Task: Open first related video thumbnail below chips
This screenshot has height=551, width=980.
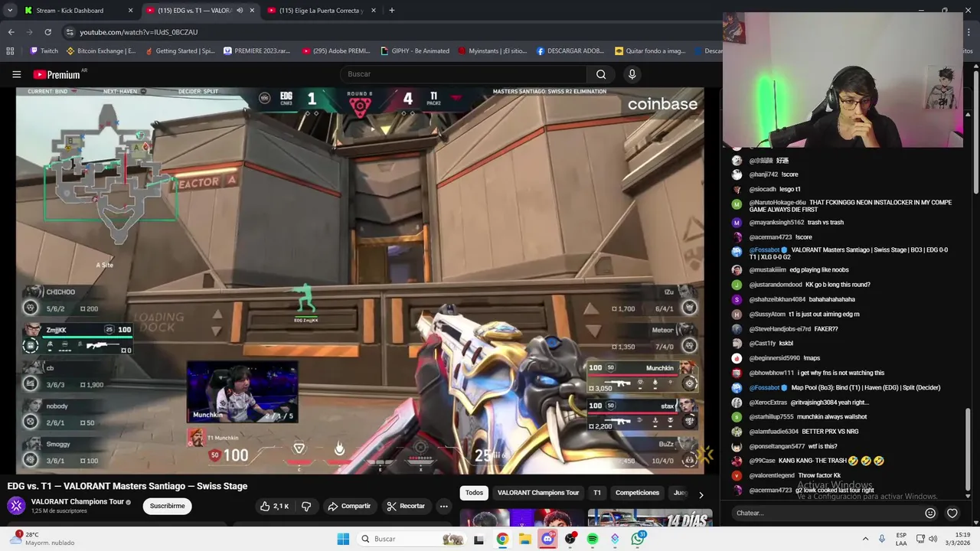Action: (521, 518)
